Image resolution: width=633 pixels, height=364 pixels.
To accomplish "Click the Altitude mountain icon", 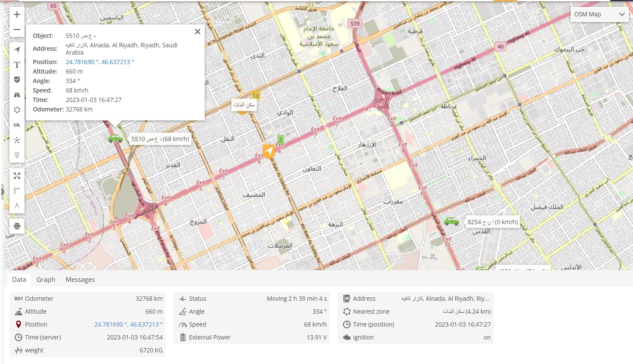I will coord(19,312).
